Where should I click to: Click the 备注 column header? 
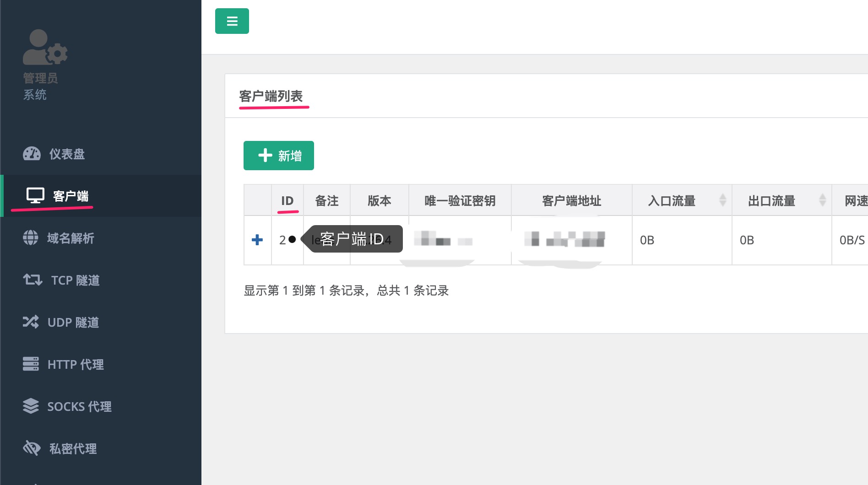click(x=327, y=200)
